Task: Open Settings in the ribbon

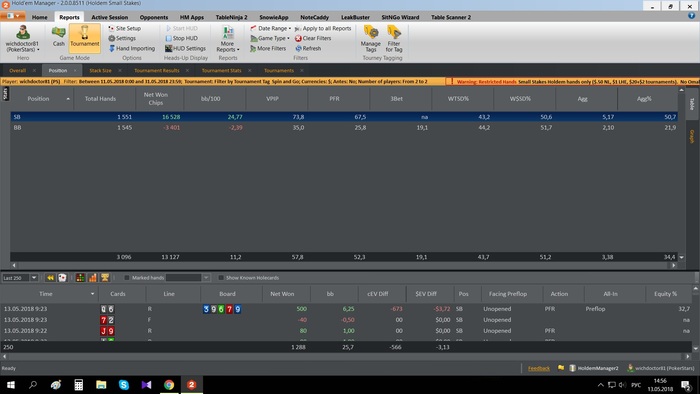Action: click(122, 38)
